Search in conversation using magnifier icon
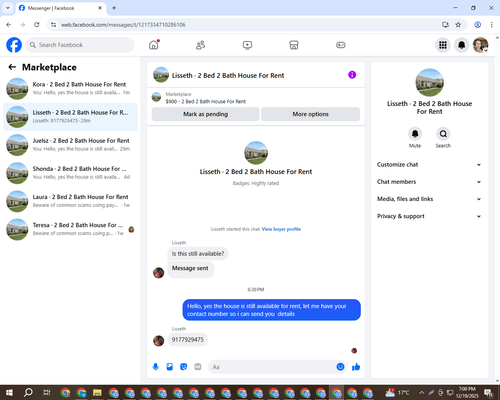Screen dimensions: 500x400 [x=443, y=134]
